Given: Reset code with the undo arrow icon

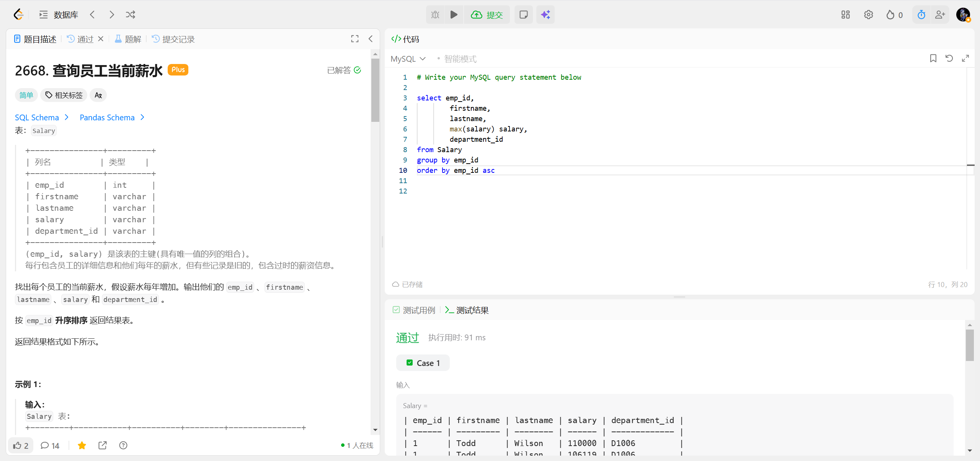Looking at the screenshot, I should pyautogui.click(x=949, y=58).
